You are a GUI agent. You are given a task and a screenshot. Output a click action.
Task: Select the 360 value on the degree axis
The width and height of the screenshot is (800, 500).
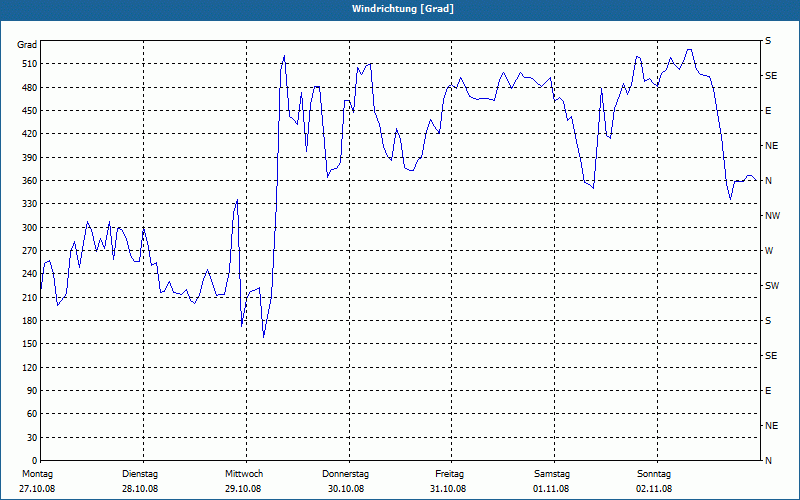pyautogui.click(x=29, y=181)
